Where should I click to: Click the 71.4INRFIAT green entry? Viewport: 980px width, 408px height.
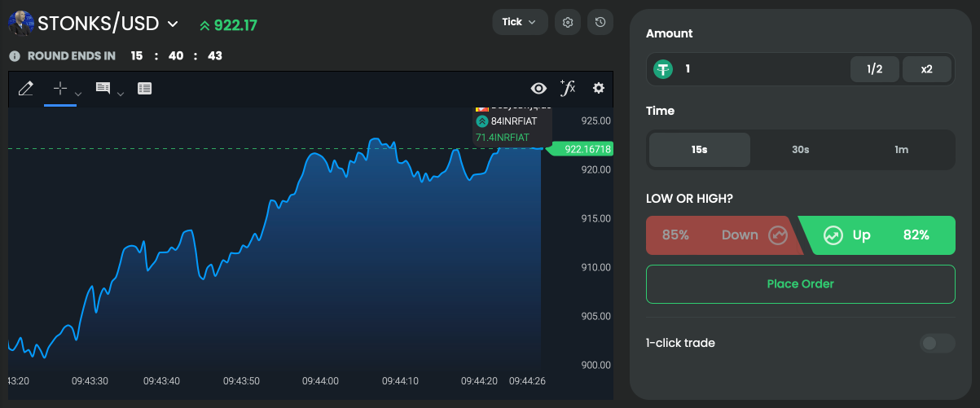coord(502,138)
